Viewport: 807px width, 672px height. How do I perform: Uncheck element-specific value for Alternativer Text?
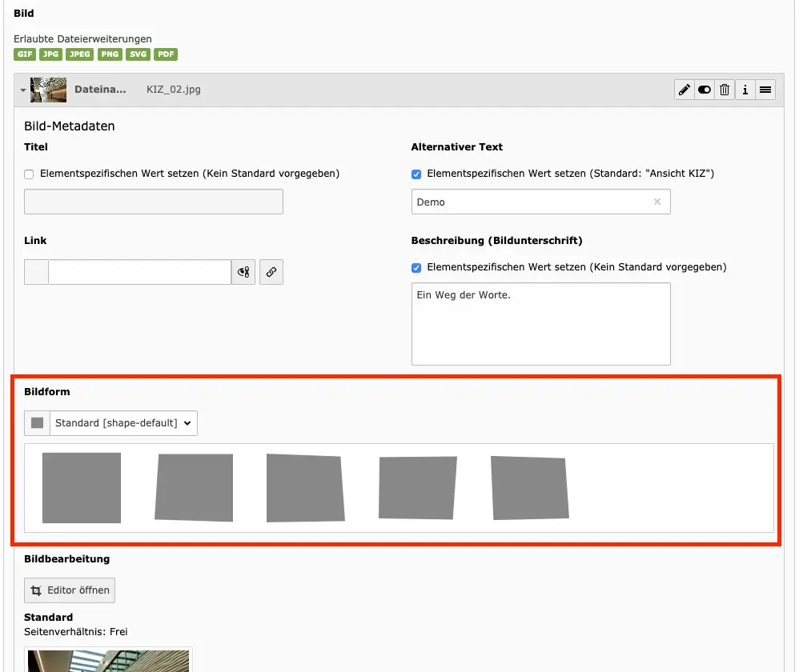coord(416,174)
